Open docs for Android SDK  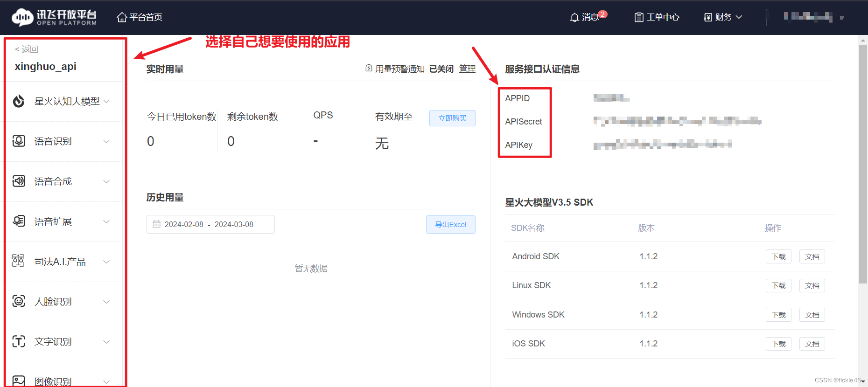pyautogui.click(x=812, y=256)
